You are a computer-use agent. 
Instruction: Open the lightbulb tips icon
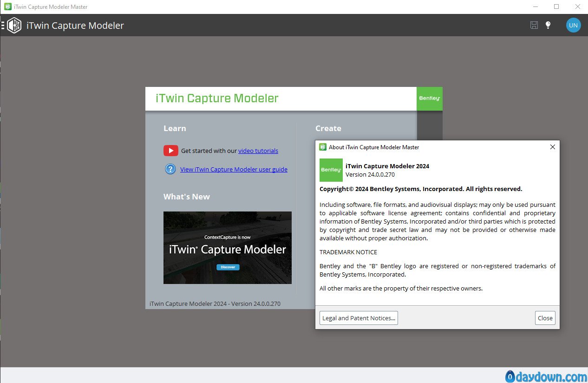[x=548, y=25]
